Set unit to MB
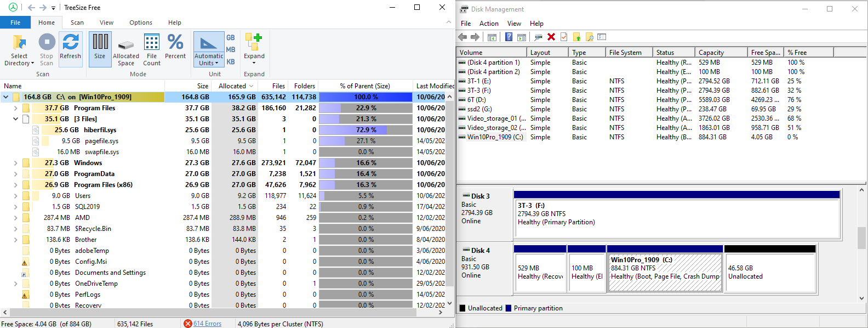This screenshot has width=868, height=328. tap(231, 50)
